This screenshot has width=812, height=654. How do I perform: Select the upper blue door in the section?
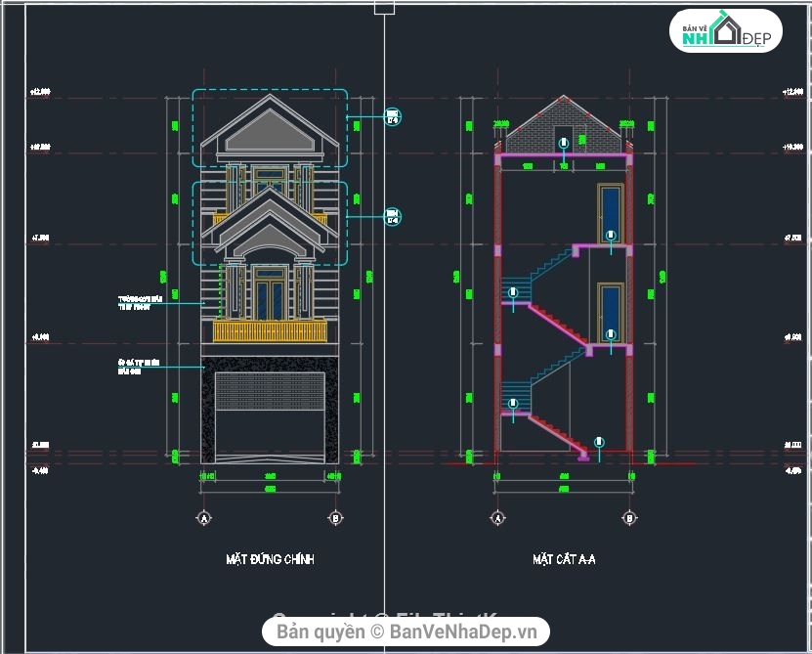click(x=611, y=211)
